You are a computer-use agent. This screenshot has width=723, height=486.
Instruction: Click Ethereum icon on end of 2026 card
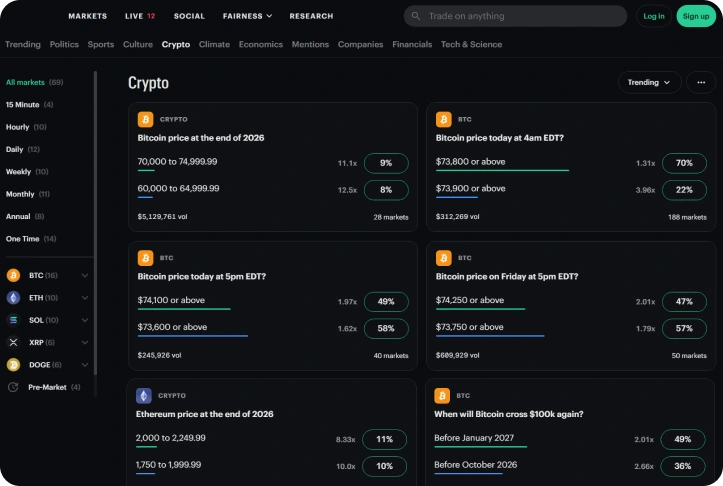(144, 396)
